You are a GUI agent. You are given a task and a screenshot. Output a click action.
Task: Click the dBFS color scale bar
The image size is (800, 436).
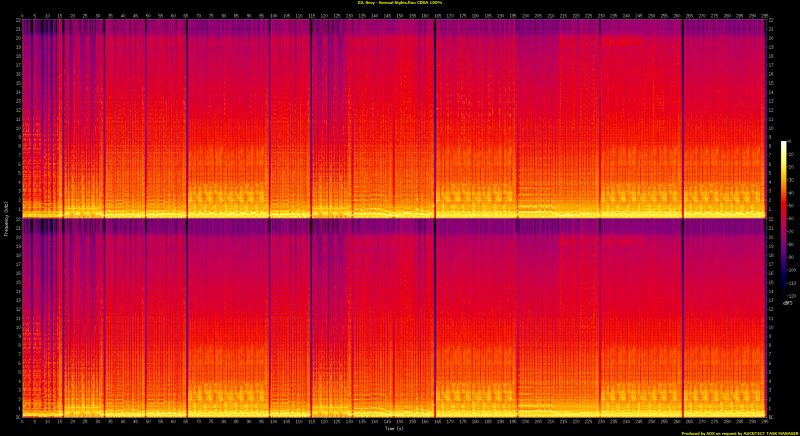point(784,220)
